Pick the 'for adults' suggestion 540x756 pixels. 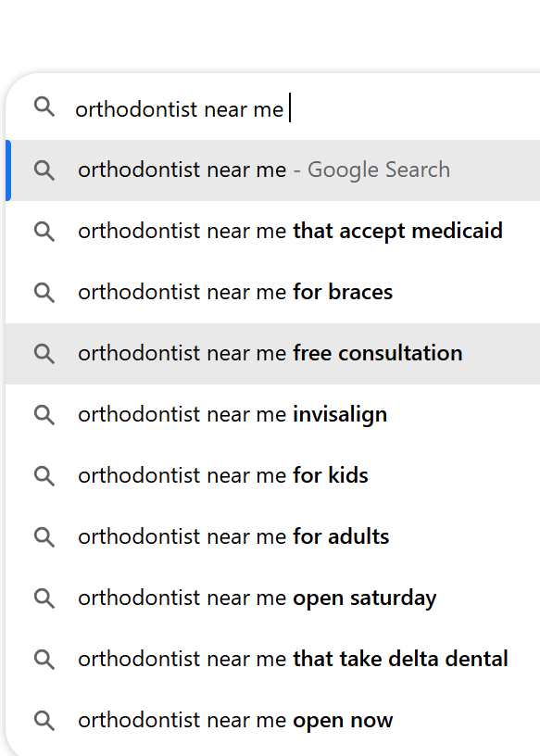pos(273,537)
